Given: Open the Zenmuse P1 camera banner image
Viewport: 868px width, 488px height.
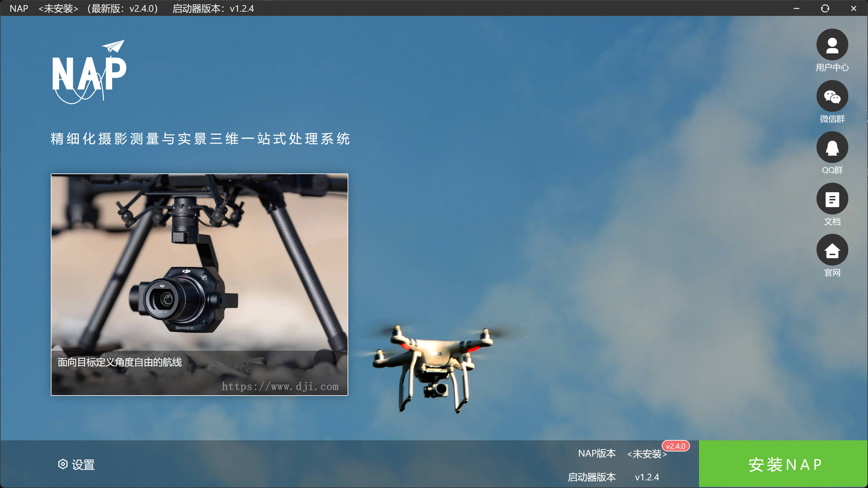Looking at the screenshot, I should coord(199,263).
